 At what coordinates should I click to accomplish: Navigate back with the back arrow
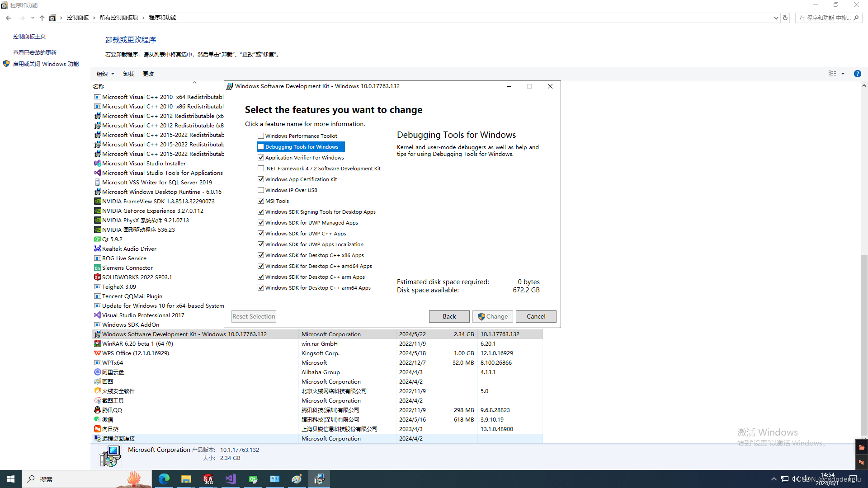[x=9, y=18]
